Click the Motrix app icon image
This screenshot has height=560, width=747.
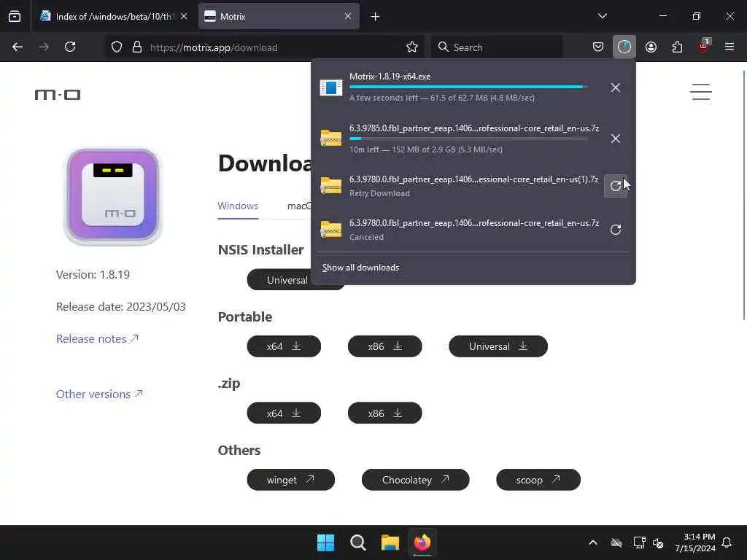pyautogui.click(x=113, y=196)
